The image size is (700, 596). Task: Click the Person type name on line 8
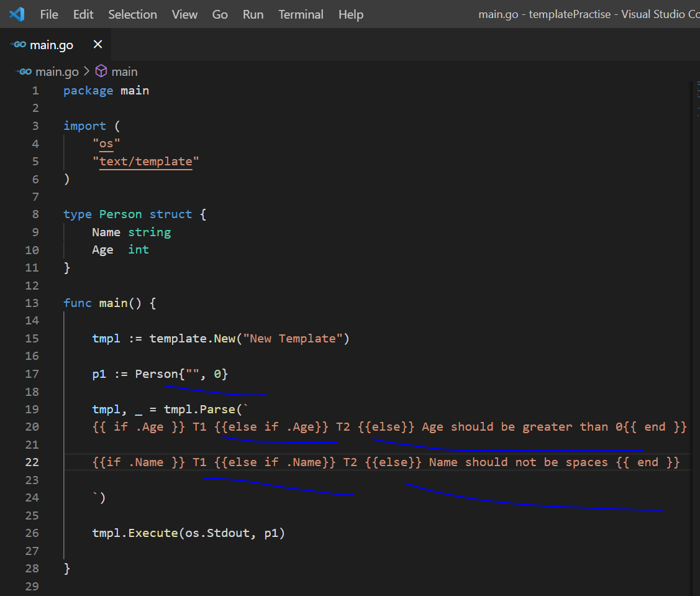[x=120, y=214]
